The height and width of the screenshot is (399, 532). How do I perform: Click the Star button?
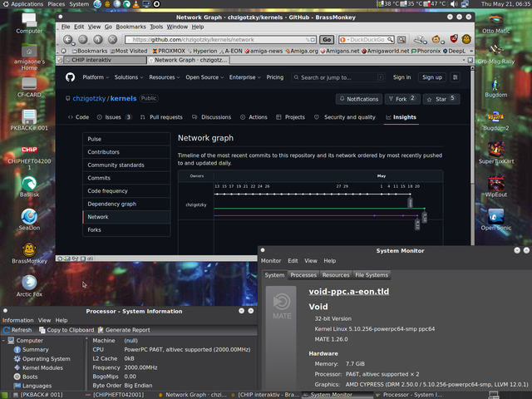click(441, 99)
